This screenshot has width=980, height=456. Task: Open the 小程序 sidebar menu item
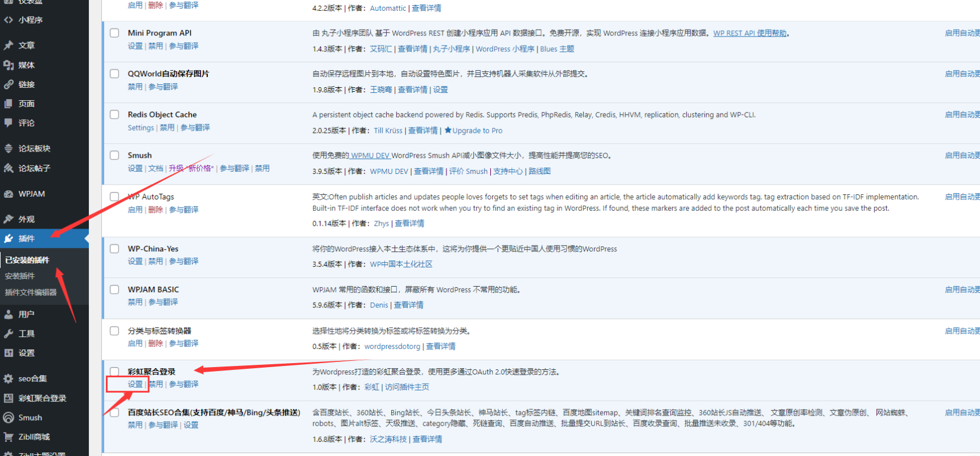pos(30,20)
